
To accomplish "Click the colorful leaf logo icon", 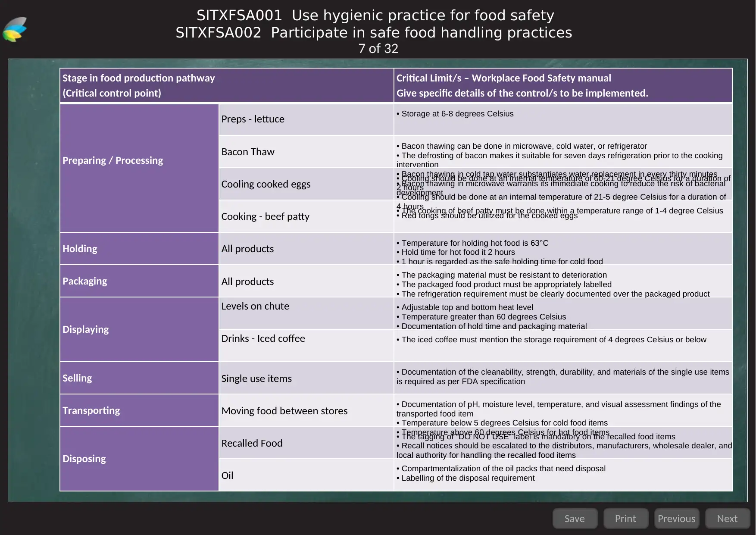I will (15, 30).
